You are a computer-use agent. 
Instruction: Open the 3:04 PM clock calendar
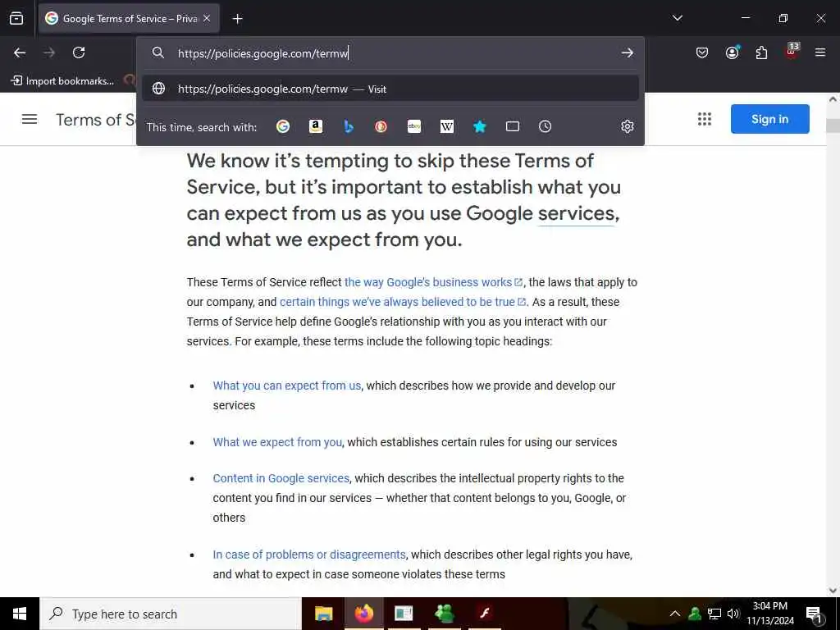(770, 614)
